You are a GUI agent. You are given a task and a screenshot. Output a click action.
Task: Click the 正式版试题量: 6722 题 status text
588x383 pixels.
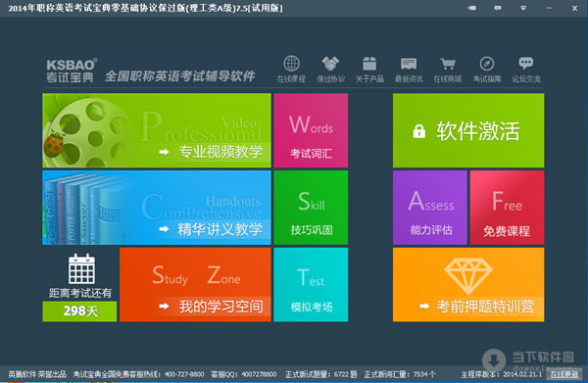(x=321, y=374)
